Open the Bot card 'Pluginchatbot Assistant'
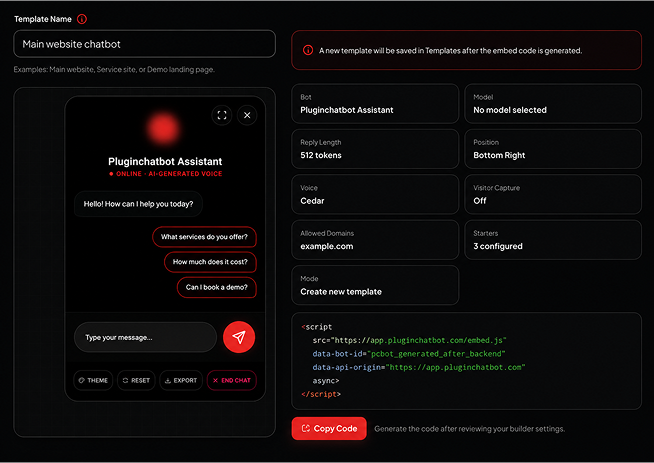The width and height of the screenshot is (654, 463). pyautogui.click(x=375, y=104)
